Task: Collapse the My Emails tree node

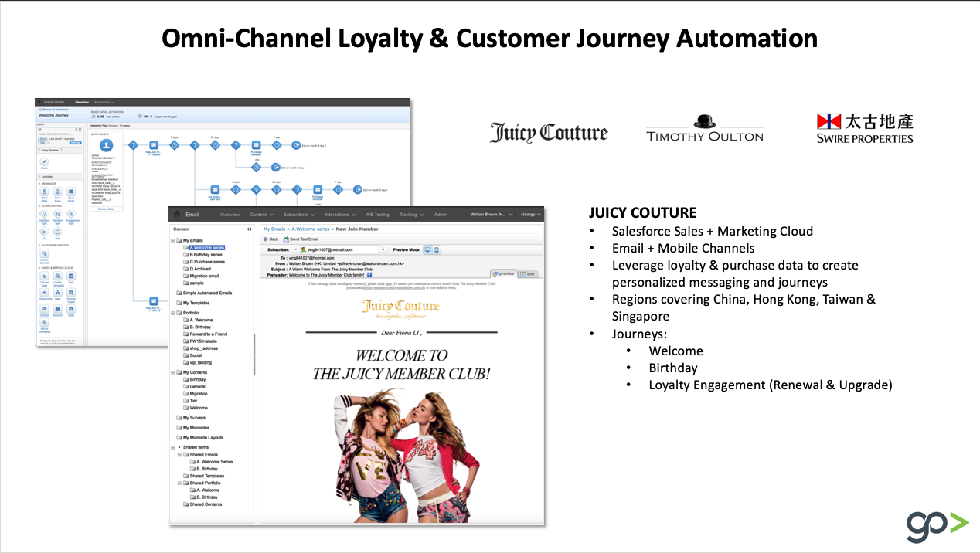Action: point(173,240)
